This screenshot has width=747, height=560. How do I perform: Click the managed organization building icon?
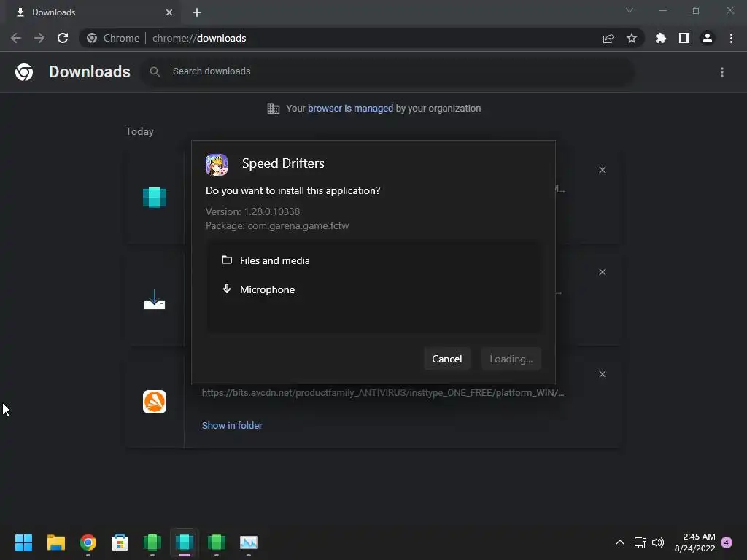point(273,109)
